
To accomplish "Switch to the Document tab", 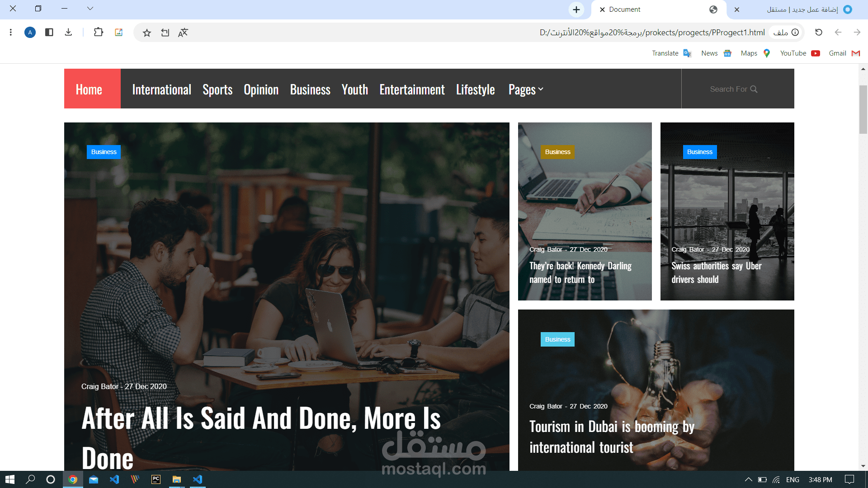I will pyautogui.click(x=624, y=9).
